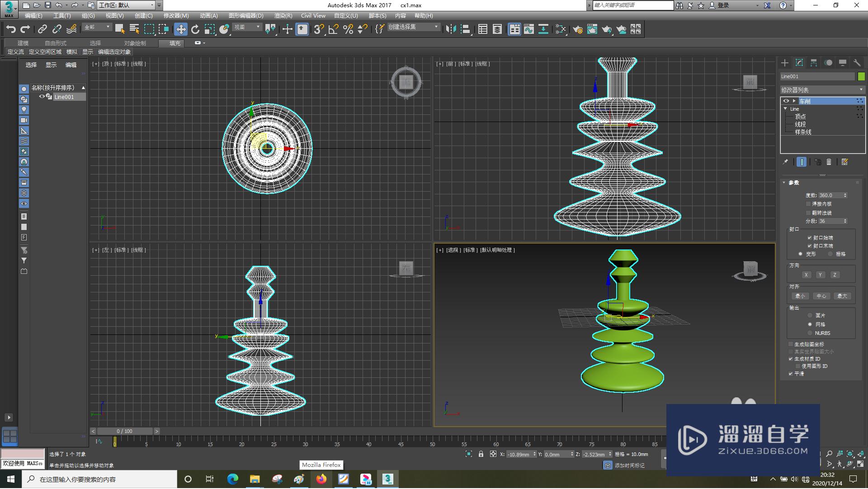
Task: Activate the Select Object tool
Action: [x=120, y=29]
